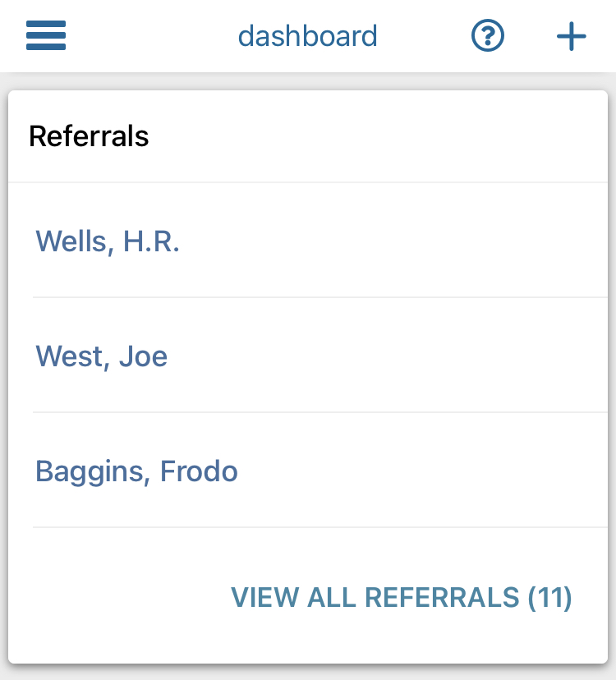
Task: Expand the side menu via three-bar icon
Action: (46, 36)
